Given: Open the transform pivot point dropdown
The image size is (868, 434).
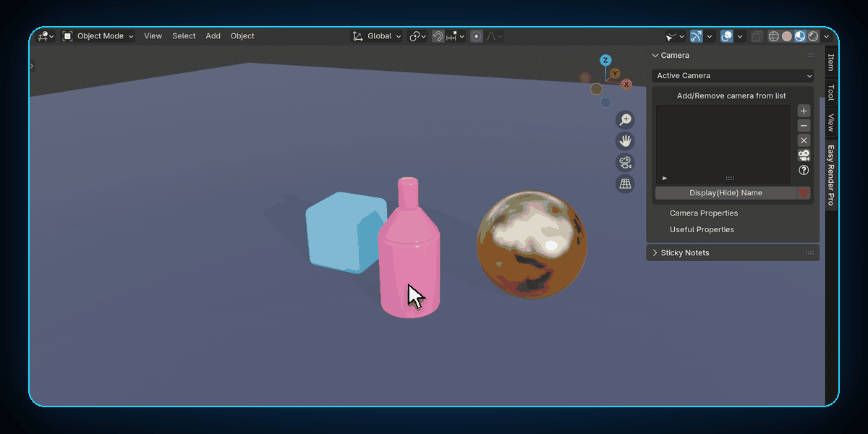Looking at the screenshot, I should coord(418,35).
